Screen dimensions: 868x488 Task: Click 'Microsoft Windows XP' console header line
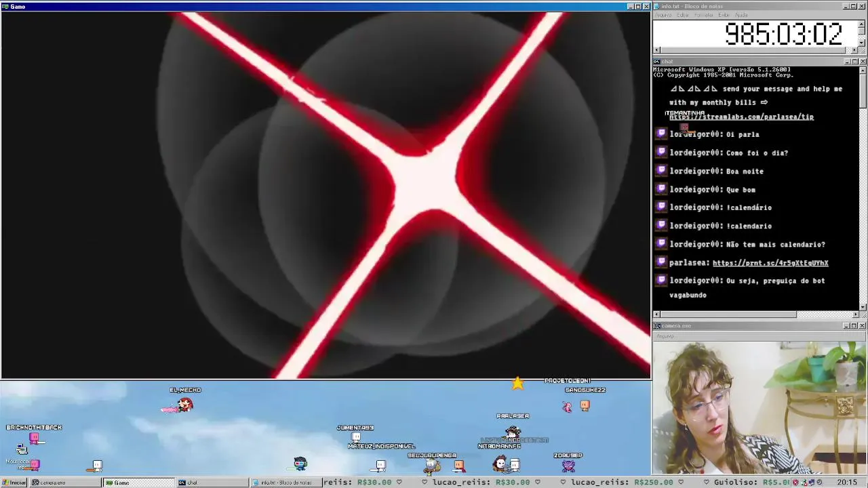pos(722,69)
